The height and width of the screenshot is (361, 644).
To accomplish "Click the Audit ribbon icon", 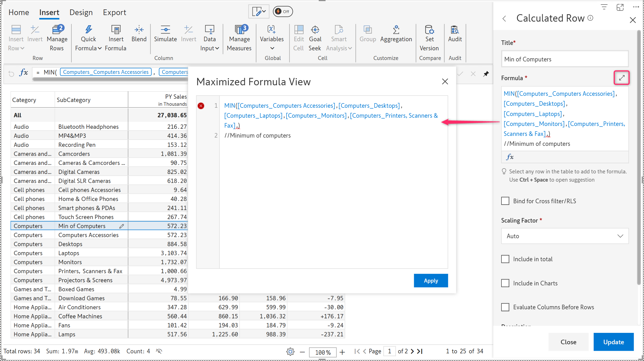I will pos(454,30).
